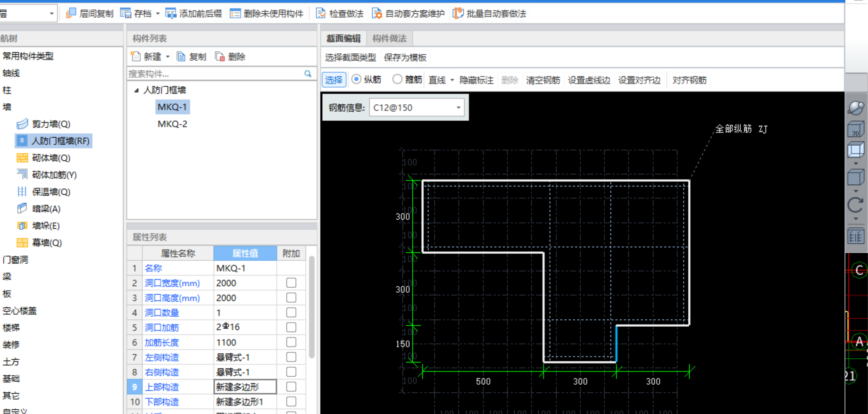Click 设置虚线边 button
The width and height of the screenshot is (868, 414).
click(589, 80)
